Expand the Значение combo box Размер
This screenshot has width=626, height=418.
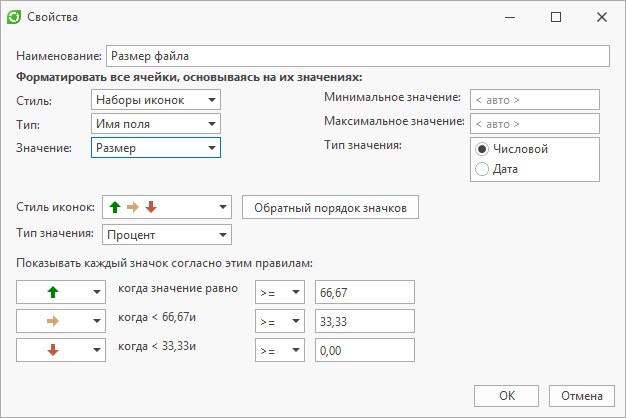[x=156, y=148]
